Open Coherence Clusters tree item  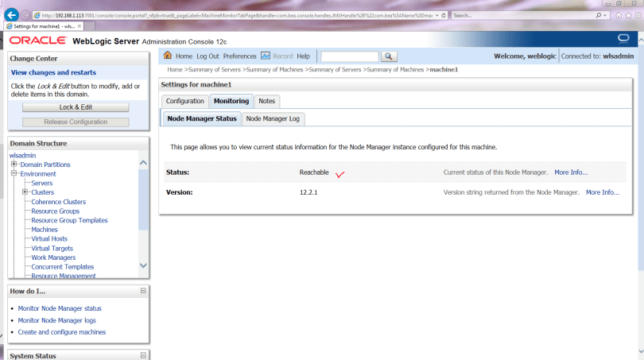coord(58,202)
